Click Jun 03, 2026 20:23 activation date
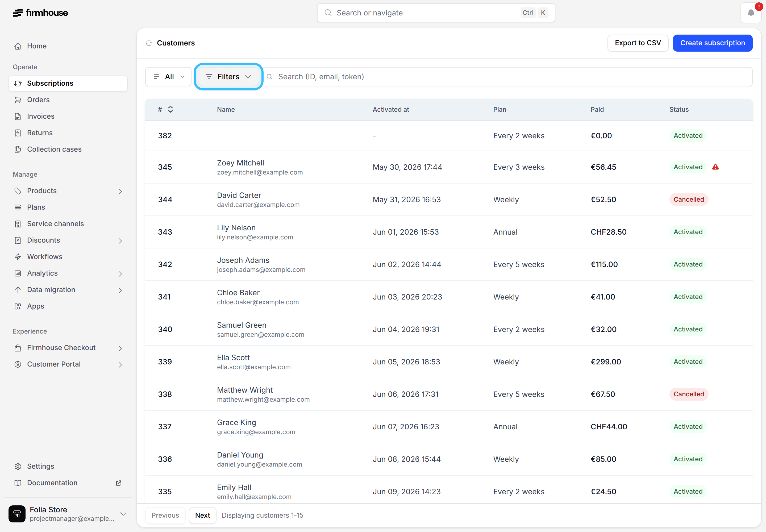 (x=407, y=297)
